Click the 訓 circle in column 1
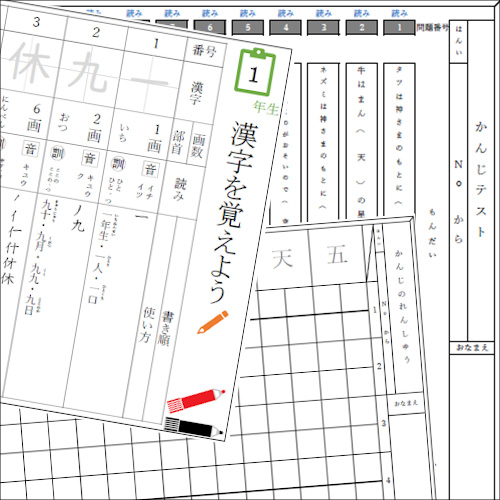 pos(118,164)
